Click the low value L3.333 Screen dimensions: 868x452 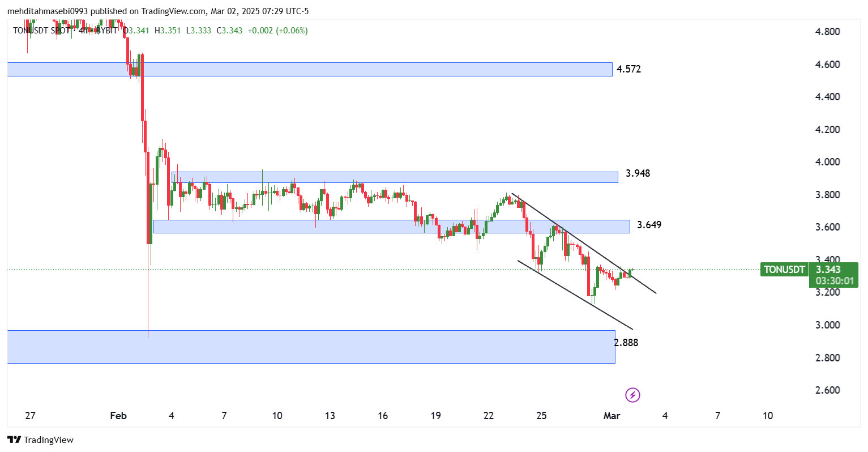198,31
